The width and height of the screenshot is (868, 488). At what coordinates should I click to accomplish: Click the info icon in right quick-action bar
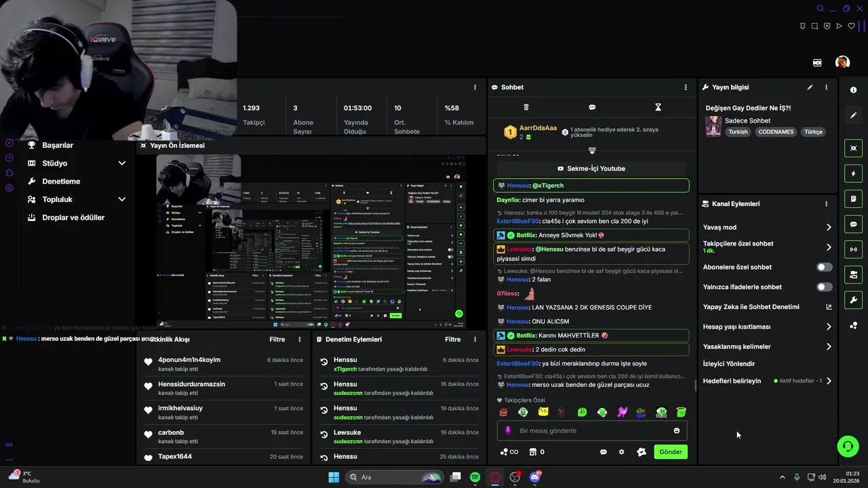pos(854,89)
